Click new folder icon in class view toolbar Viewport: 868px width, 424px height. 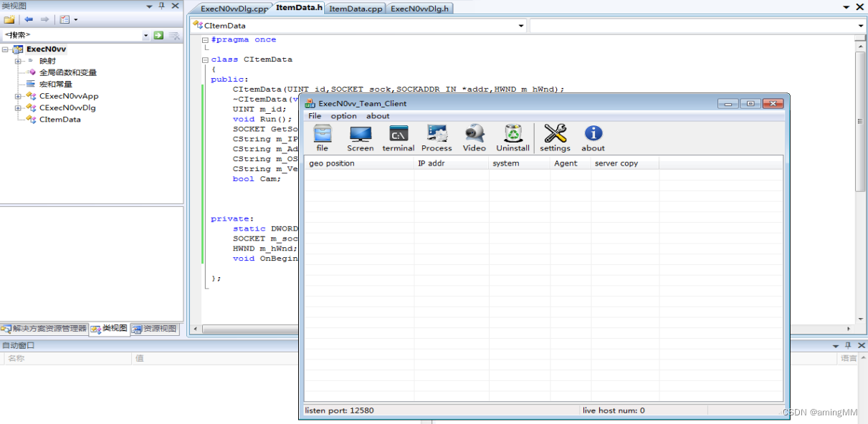pyautogui.click(x=9, y=19)
